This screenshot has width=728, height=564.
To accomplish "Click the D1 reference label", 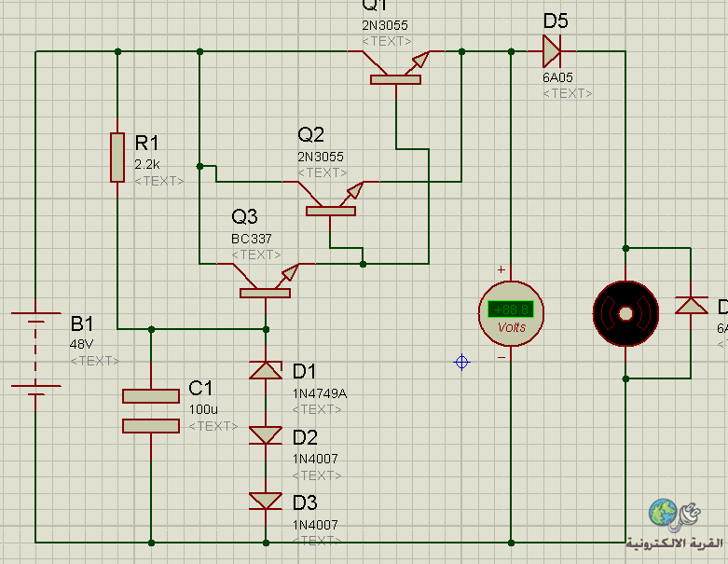I will [x=305, y=372].
